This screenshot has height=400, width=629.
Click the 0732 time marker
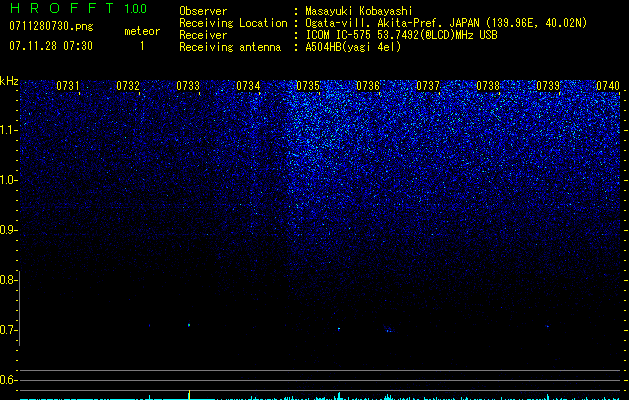click(128, 85)
